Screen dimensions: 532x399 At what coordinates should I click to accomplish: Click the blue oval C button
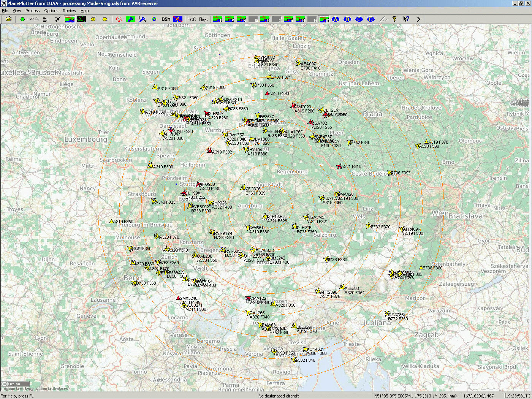point(359,19)
